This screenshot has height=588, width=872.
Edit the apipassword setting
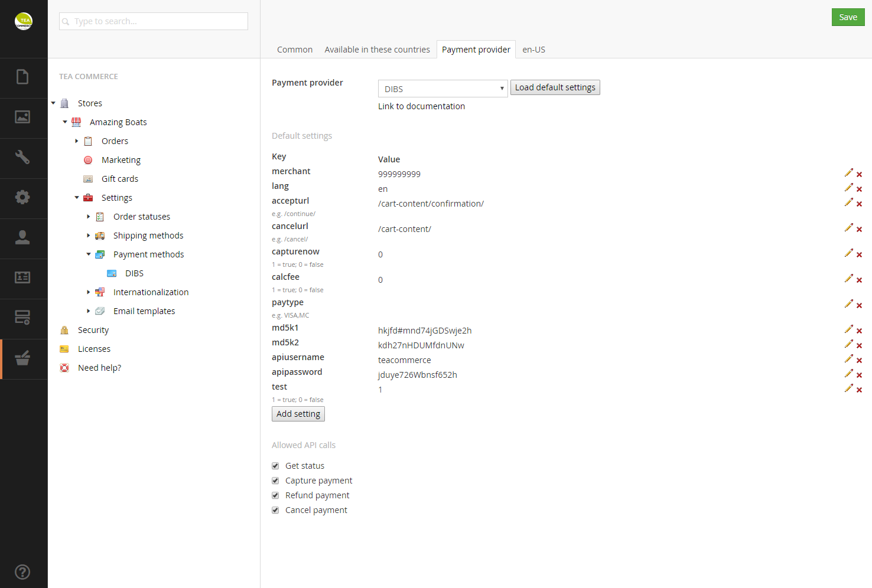tap(848, 374)
